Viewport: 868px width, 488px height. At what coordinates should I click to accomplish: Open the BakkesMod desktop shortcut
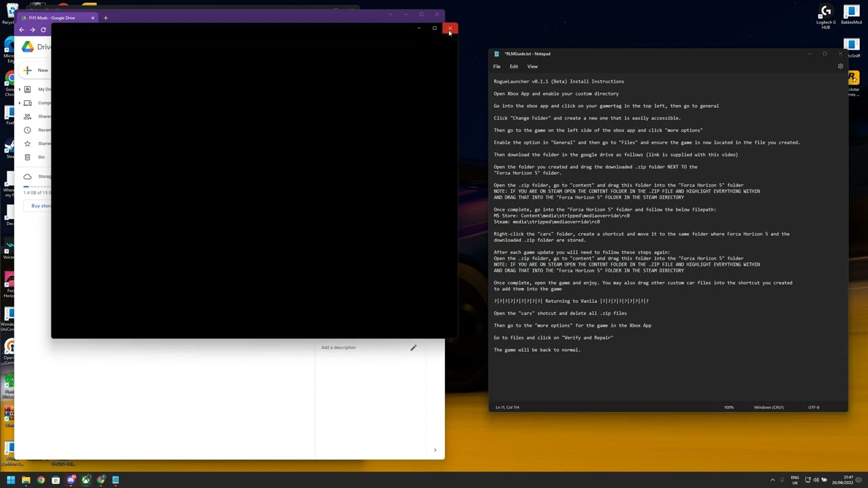coord(851,15)
